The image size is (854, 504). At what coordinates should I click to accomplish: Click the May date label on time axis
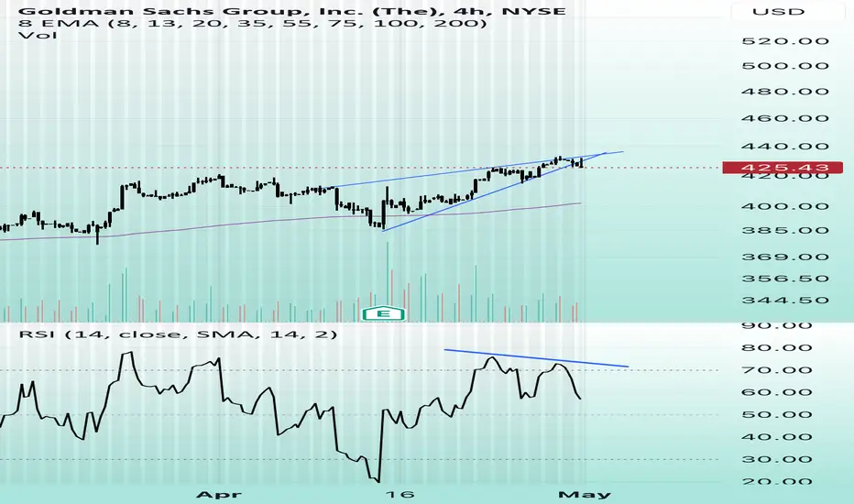(x=585, y=495)
